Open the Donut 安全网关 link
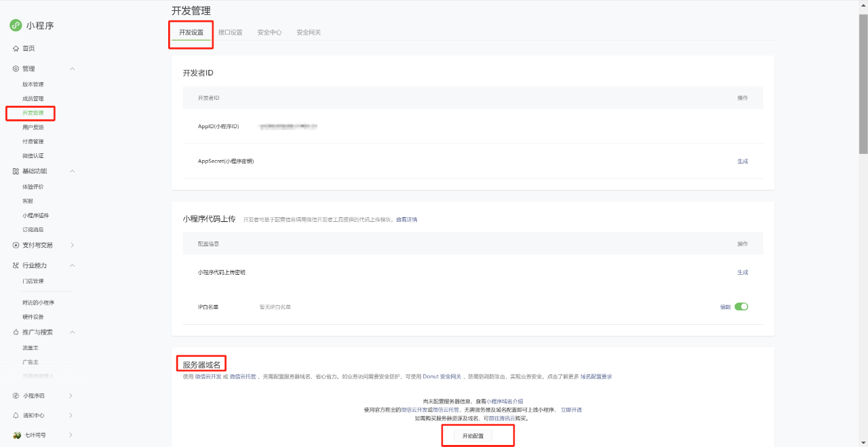This screenshot has width=868, height=447. 442,376
